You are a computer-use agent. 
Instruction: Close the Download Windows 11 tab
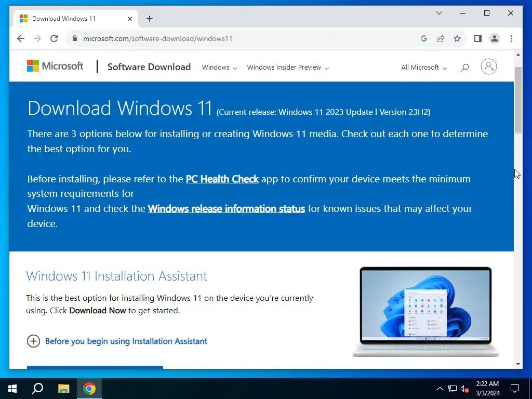pos(129,19)
